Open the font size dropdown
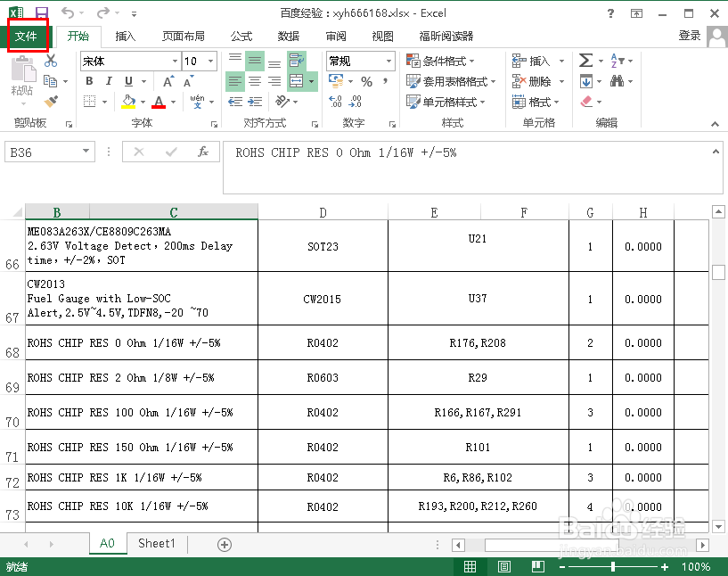The width and height of the screenshot is (728, 576). 209,62
